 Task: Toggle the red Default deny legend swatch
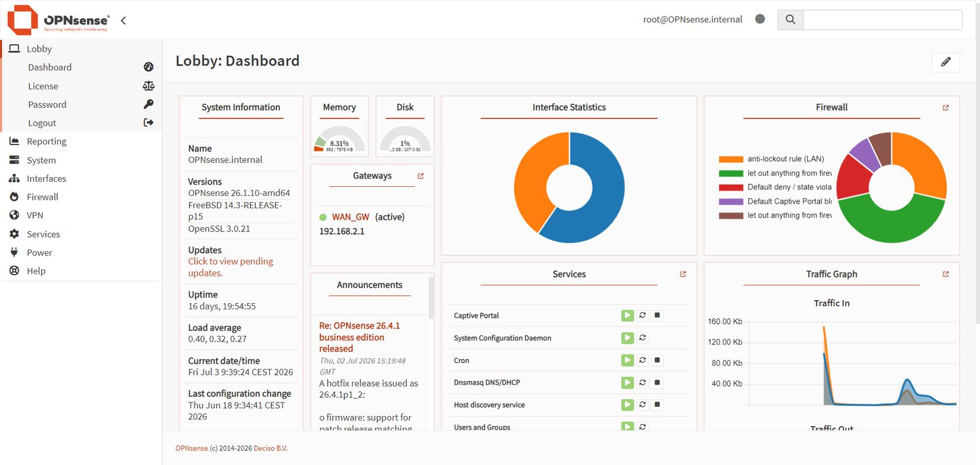coord(731,187)
